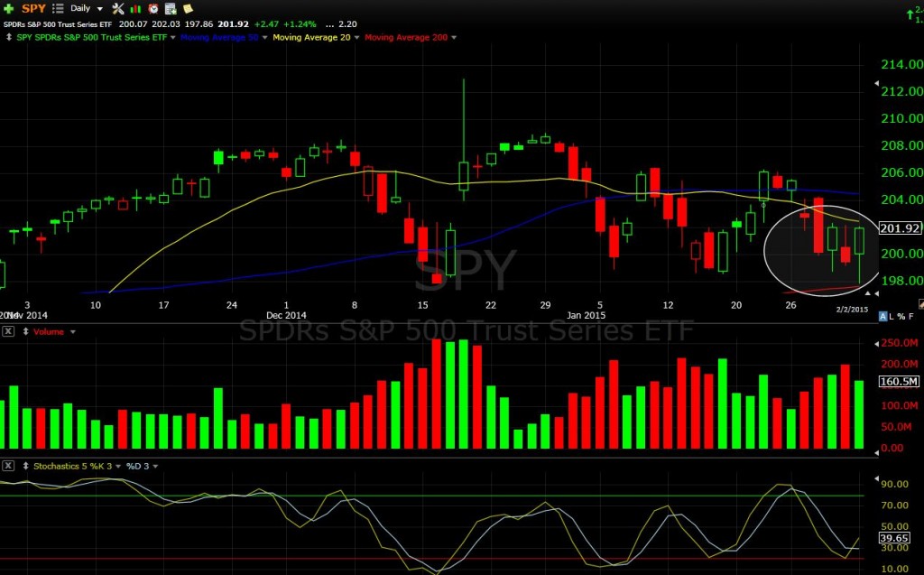924x575 pixels.
Task: Click the 200.0M volume axis label
Action: 900,364
